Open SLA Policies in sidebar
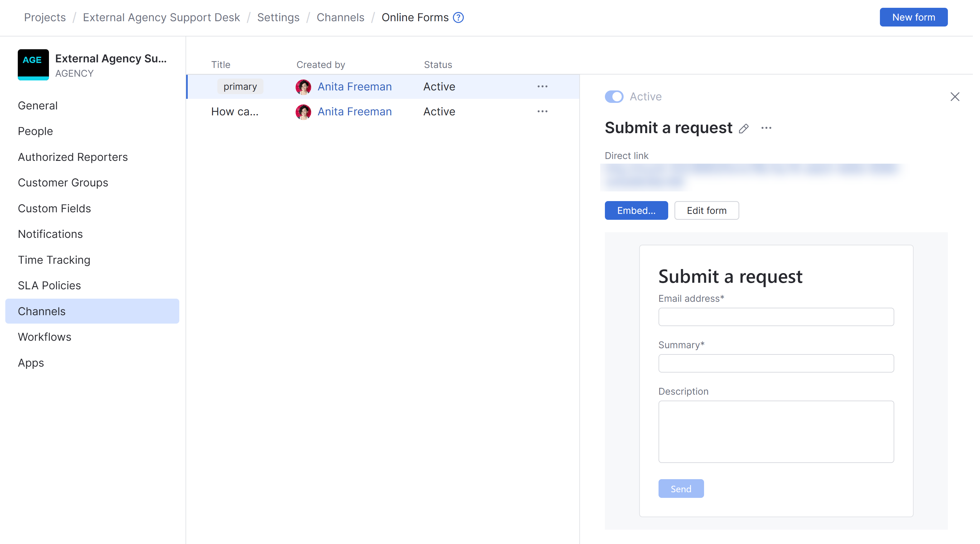Viewport: 980px width, 544px height. [x=50, y=285]
